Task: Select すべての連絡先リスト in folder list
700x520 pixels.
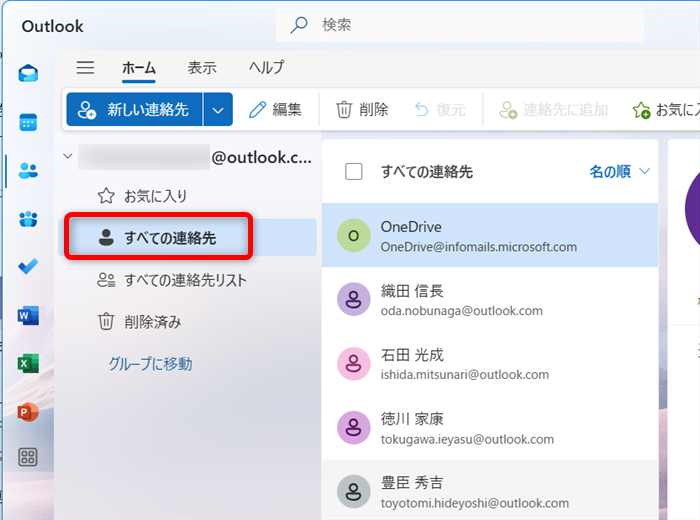Action: click(188, 280)
